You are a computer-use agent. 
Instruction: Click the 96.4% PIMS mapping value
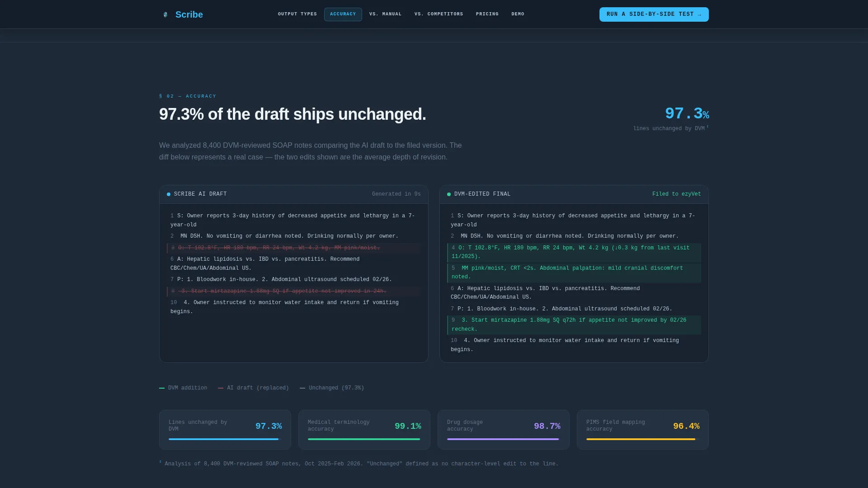(686, 426)
